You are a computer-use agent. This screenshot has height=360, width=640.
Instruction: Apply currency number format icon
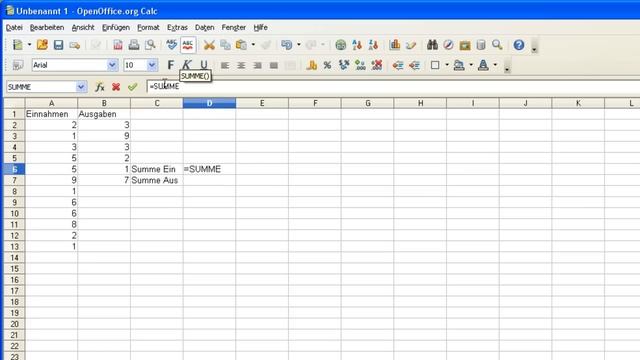(311, 65)
